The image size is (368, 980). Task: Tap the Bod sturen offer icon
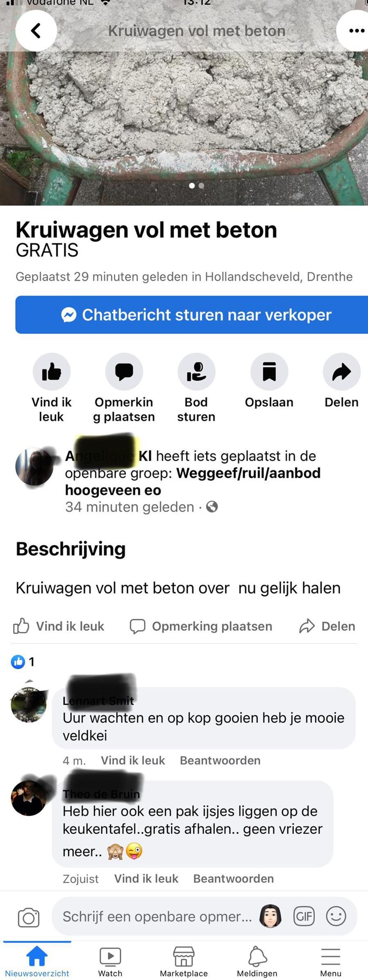196,372
